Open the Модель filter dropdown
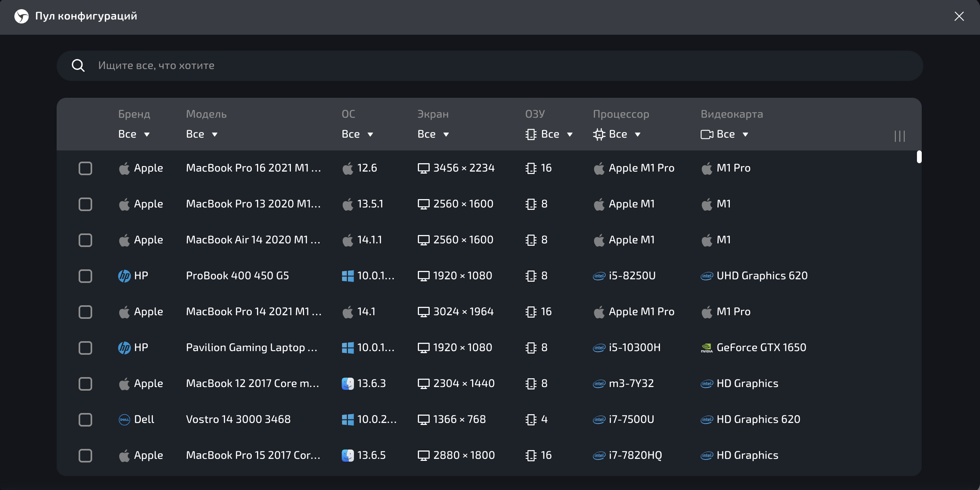This screenshot has width=980, height=490. 202,134
